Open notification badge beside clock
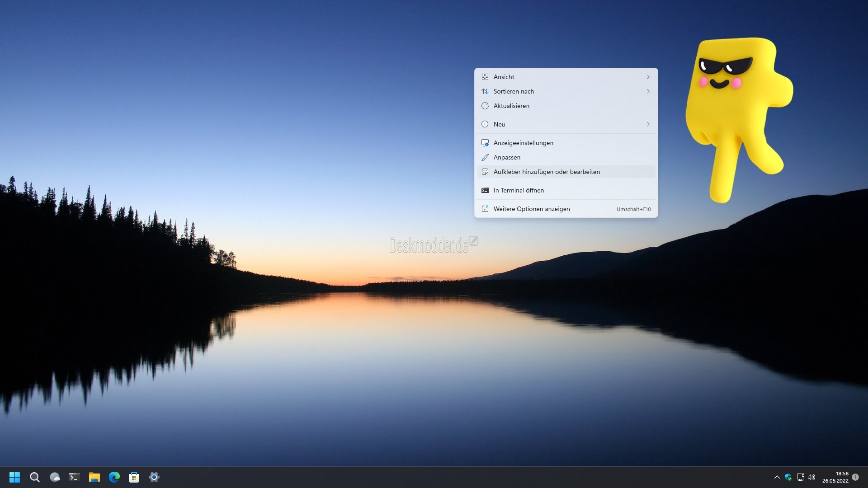The image size is (868, 488). pos(855,477)
